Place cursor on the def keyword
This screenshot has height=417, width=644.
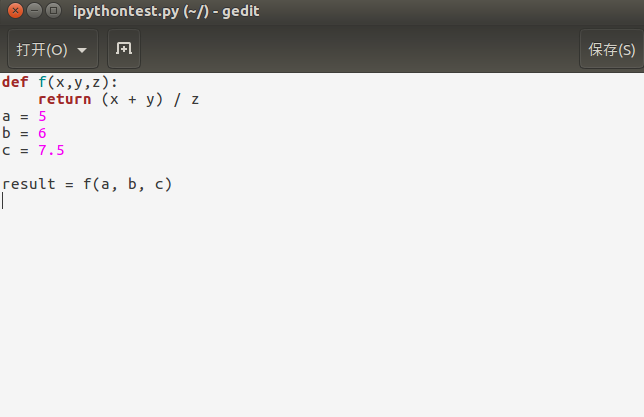tap(15, 82)
